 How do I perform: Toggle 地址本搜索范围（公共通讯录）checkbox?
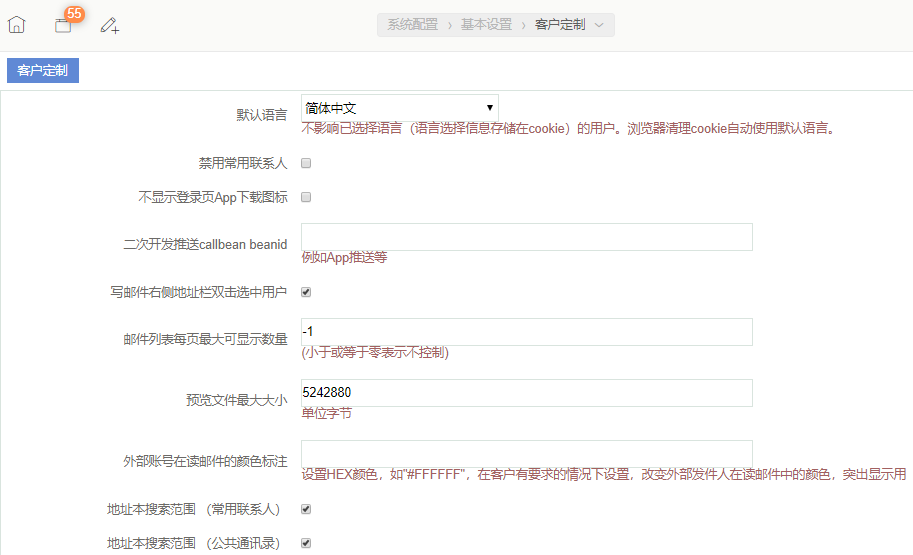(x=307, y=543)
